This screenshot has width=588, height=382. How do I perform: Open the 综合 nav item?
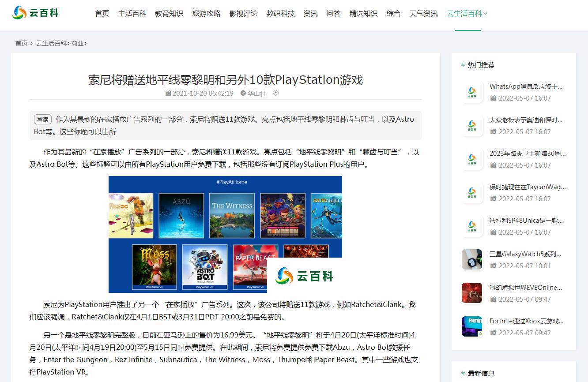[x=393, y=14]
